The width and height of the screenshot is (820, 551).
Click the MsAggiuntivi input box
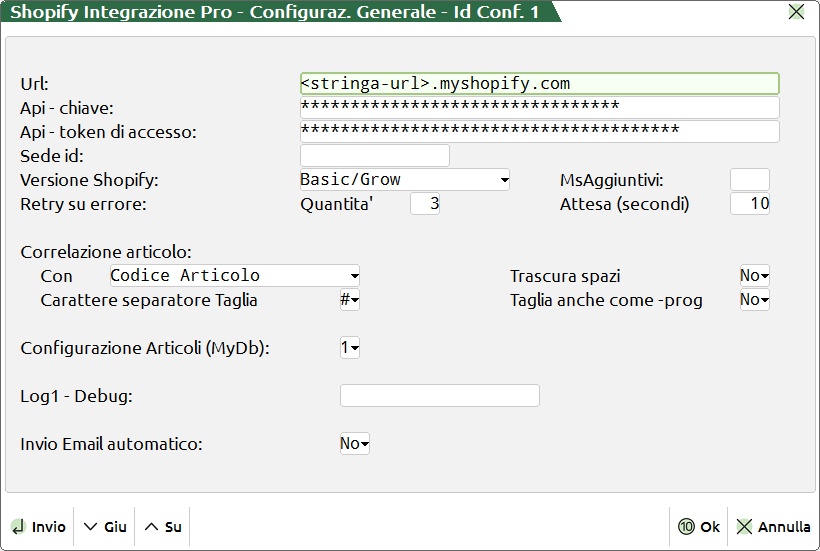(749, 180)
